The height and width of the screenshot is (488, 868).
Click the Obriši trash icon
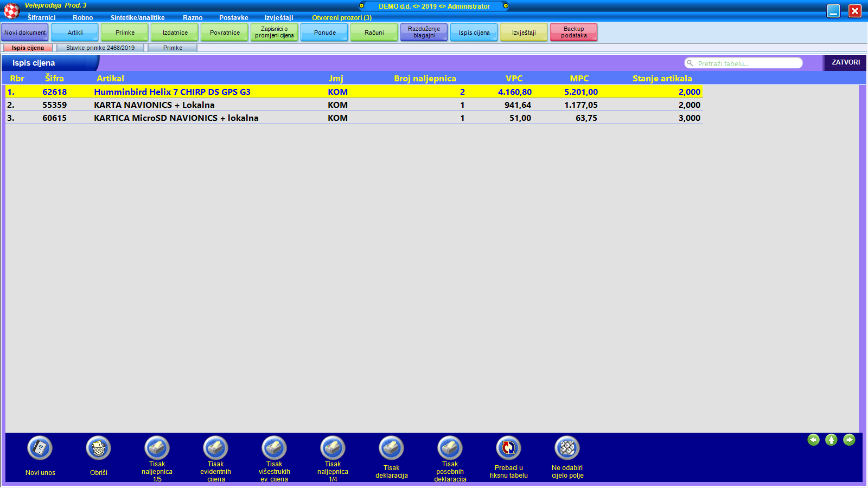[x=98, y=448]
